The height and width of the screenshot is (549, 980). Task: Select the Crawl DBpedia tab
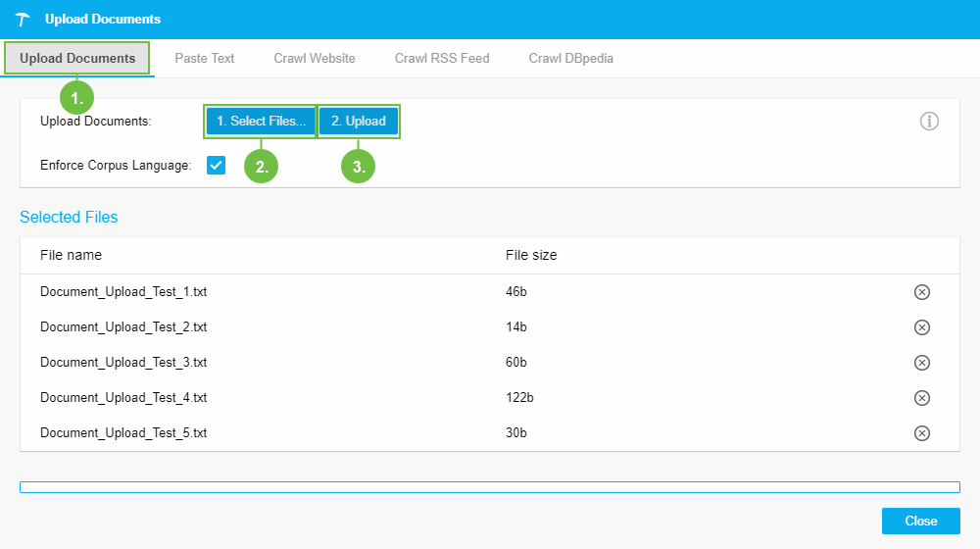(x=570, y=58)
